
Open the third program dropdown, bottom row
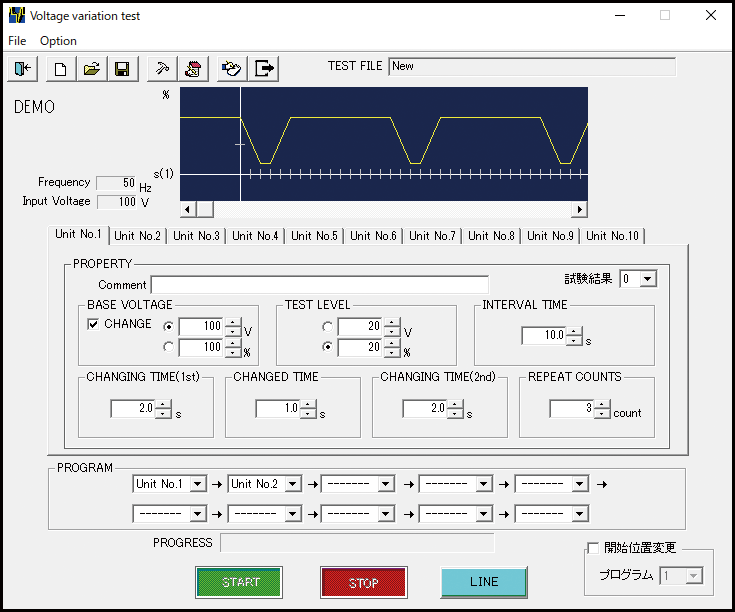tap(386, 514)
